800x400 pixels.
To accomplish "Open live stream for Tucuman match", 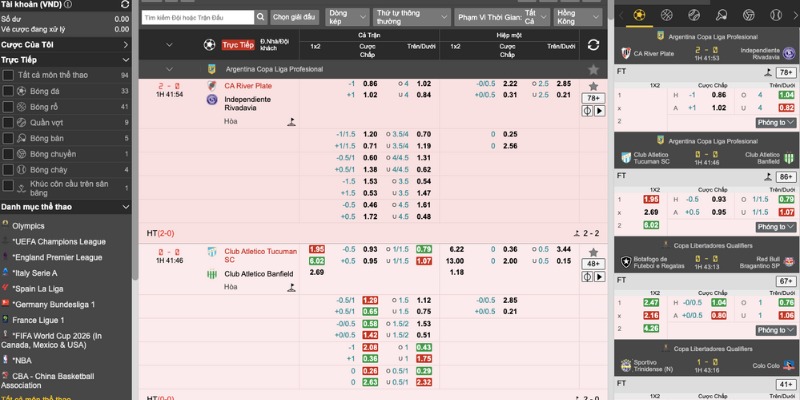I will click(599, 277).
